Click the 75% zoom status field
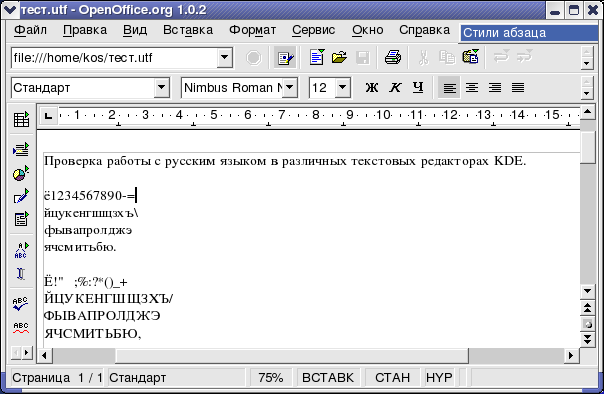 pyautogui.click(x=271, y=378)
